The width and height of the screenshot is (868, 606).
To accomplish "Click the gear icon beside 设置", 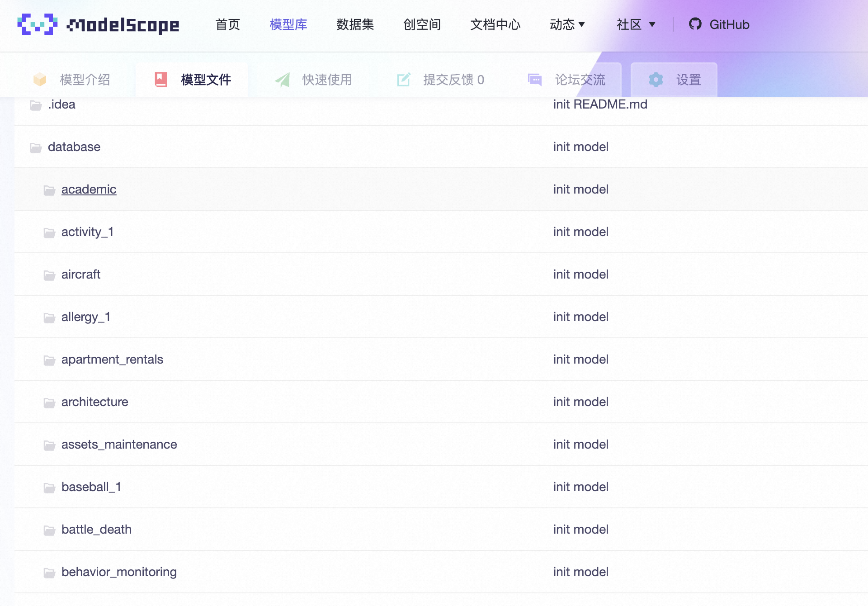I will coord(656,80).
